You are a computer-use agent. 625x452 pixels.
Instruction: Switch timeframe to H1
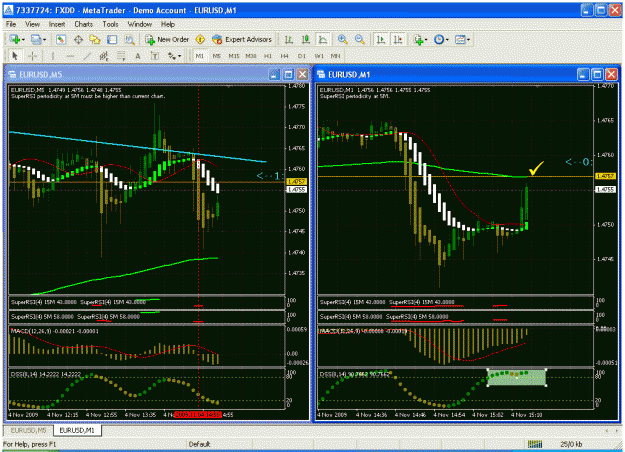(267, 56)
